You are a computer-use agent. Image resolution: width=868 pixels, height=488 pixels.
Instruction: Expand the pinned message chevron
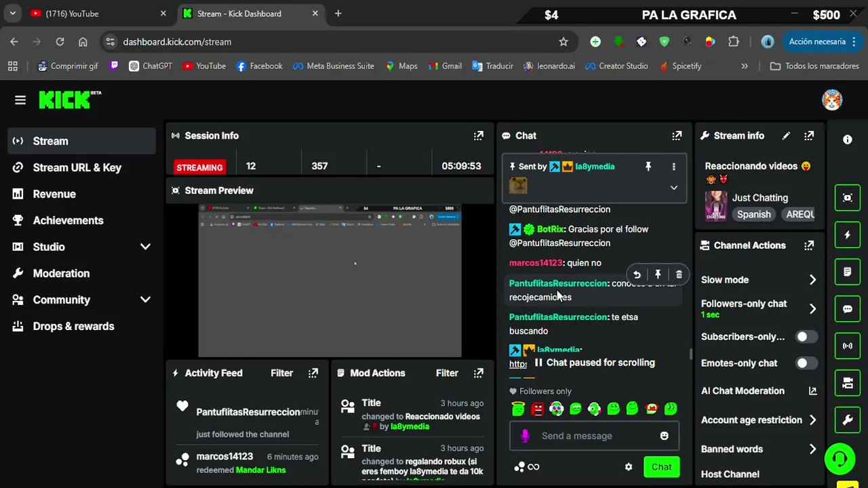673,188
